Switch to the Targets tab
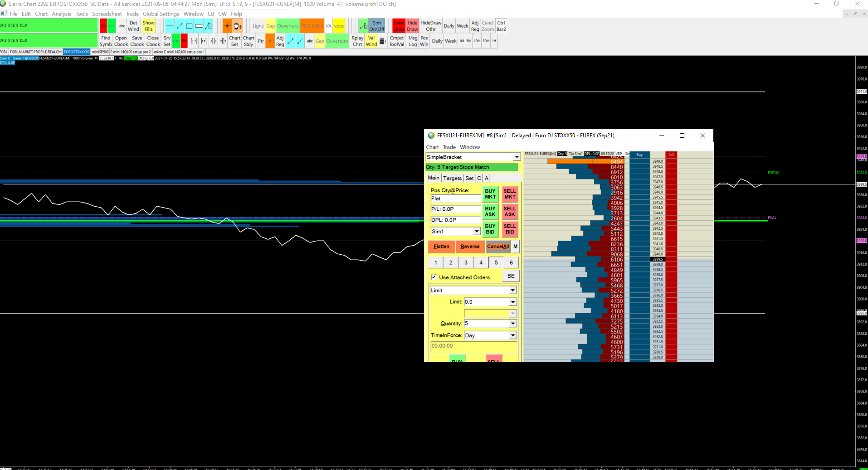 452,178
